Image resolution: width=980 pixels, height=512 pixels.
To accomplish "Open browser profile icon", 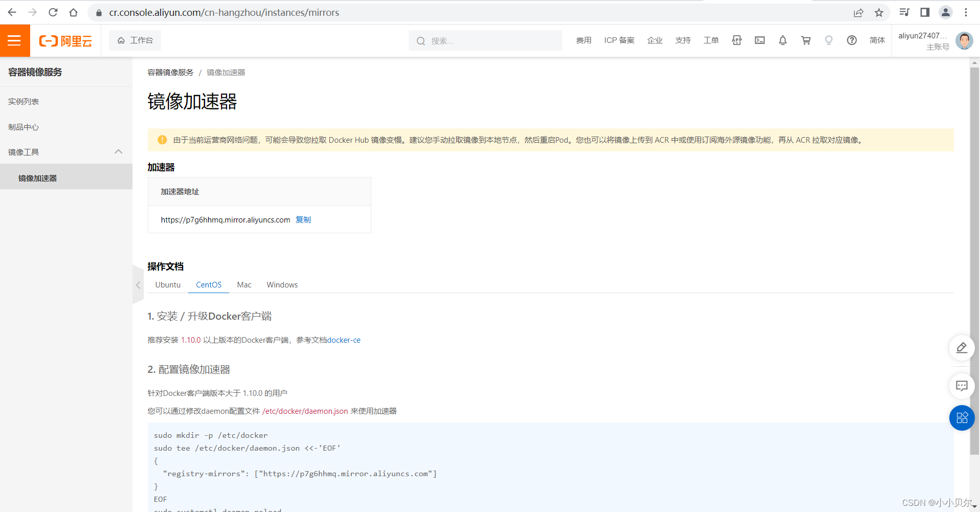I will point(946,12).
